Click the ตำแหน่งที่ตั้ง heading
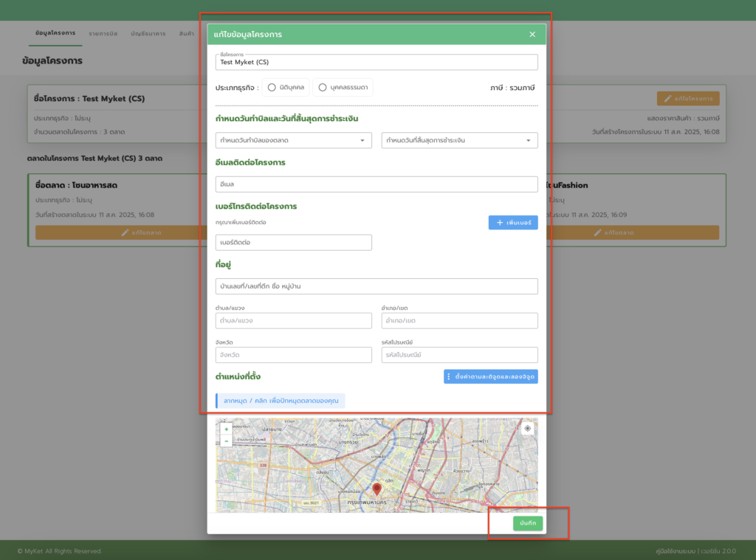The width and height of the screenshot is (756, 560). [238, 376]
